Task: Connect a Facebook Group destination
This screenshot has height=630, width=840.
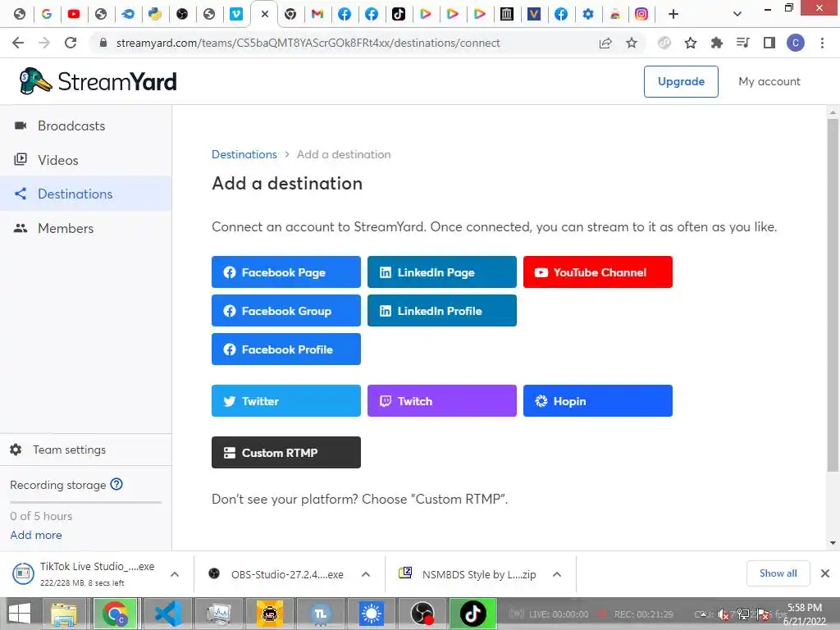Action: [x=286, y=311]
